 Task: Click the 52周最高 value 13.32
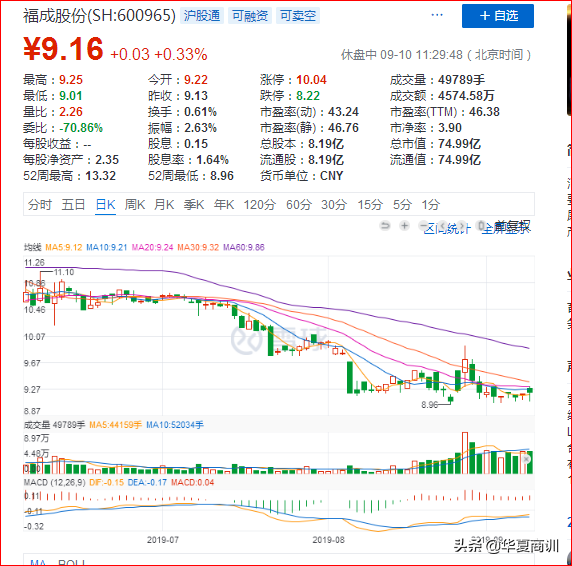[100, 176]
